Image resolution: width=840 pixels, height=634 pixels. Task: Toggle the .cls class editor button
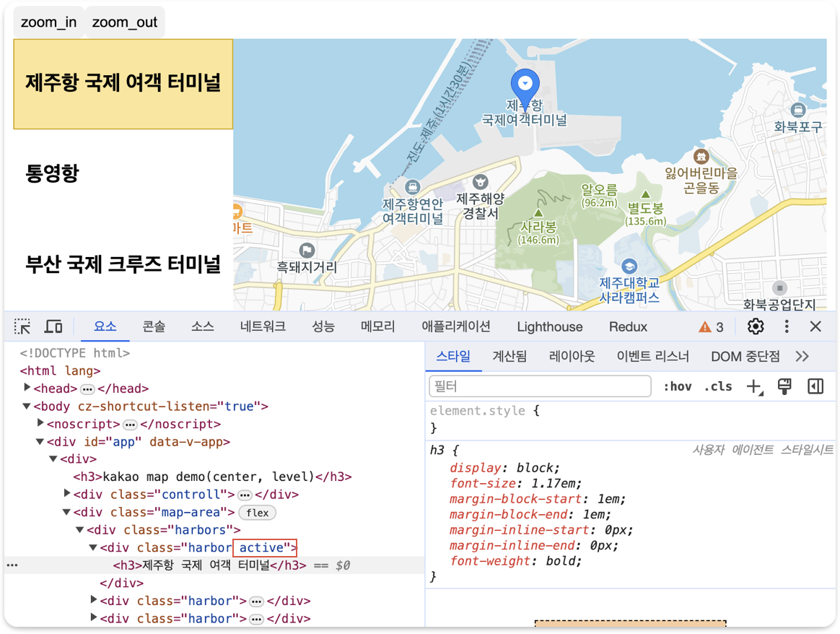[718, 386]
